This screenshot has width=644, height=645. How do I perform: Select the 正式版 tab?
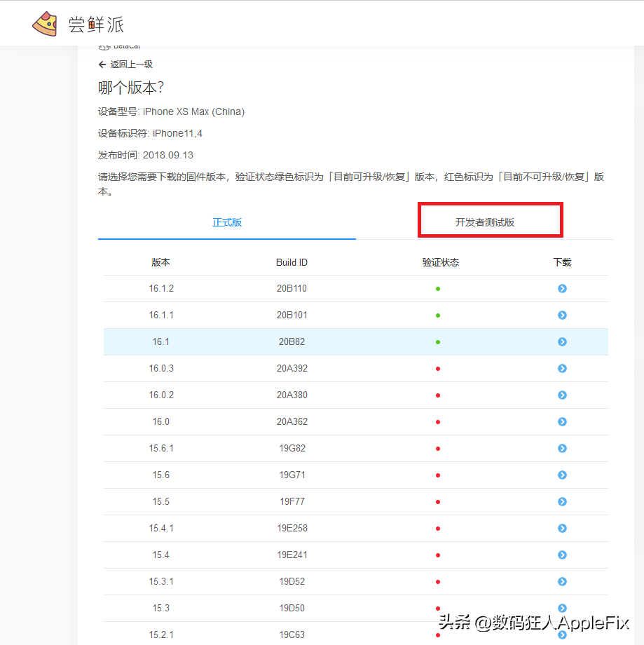(x=227, y=222)
